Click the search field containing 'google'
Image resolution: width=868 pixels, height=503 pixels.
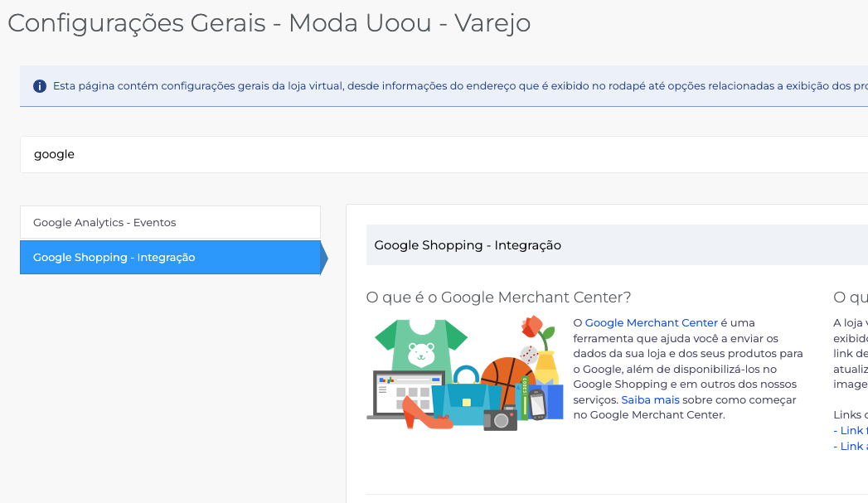pos(444,154)
